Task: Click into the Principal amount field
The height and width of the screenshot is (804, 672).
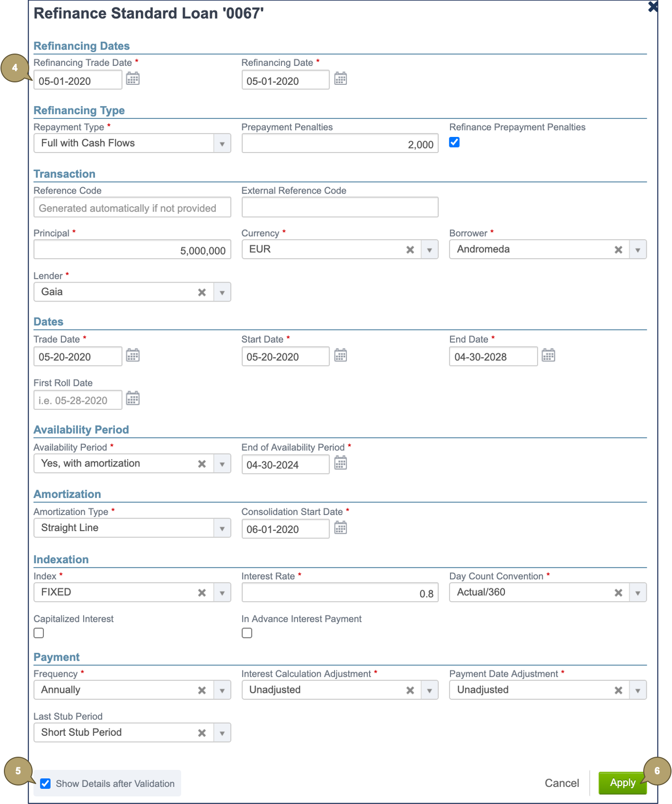Action: [132, 250]
